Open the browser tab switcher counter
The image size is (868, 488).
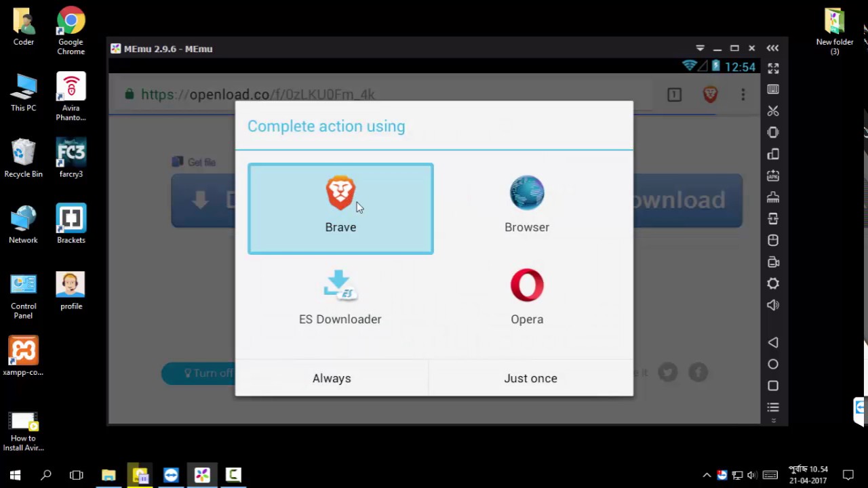[674, 94]
